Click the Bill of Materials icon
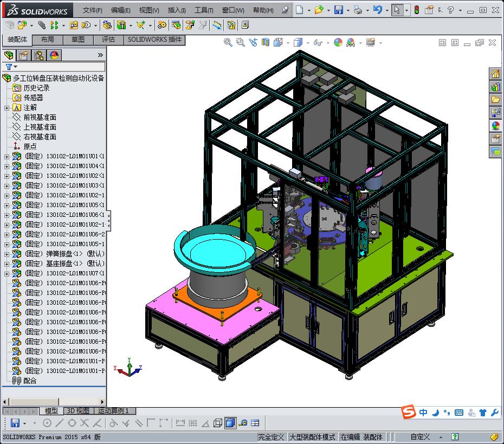Viewport: 504px width, 444px height. point(176,25)
